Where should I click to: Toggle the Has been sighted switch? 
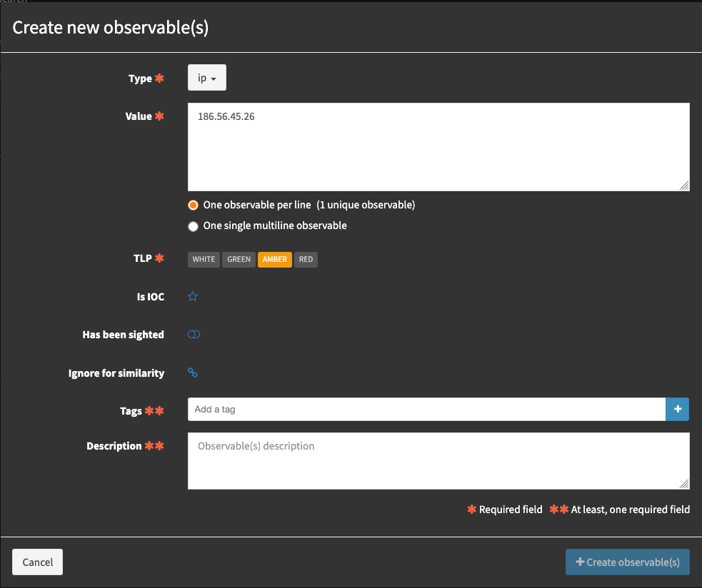[194, 335]
